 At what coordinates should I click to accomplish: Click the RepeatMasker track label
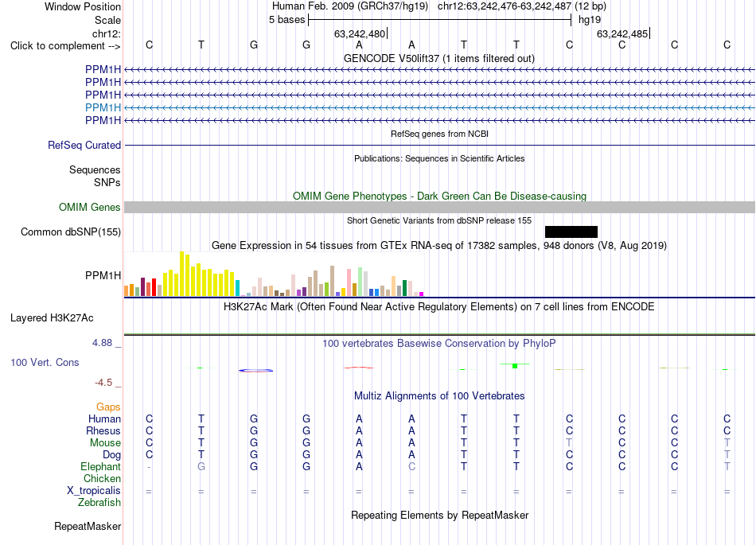(x=88, y=526)
